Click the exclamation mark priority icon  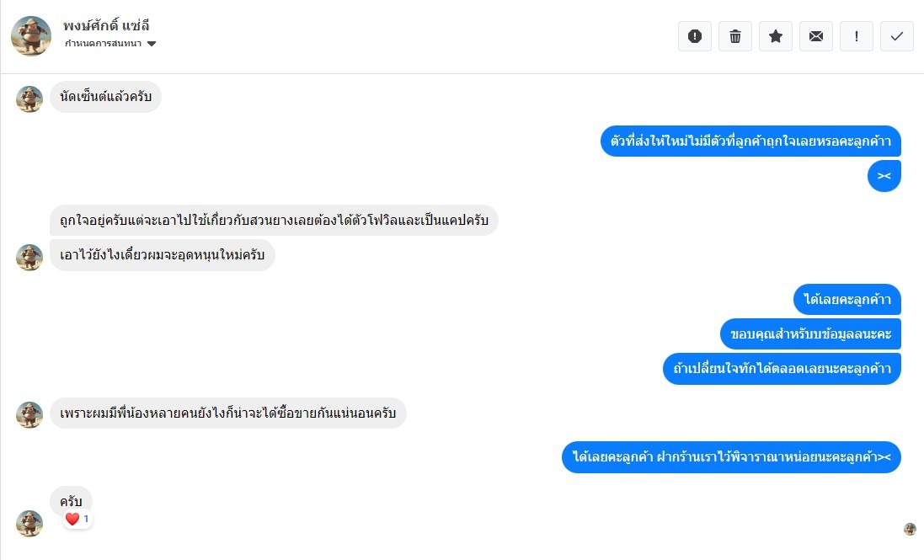tap(857, 36)
